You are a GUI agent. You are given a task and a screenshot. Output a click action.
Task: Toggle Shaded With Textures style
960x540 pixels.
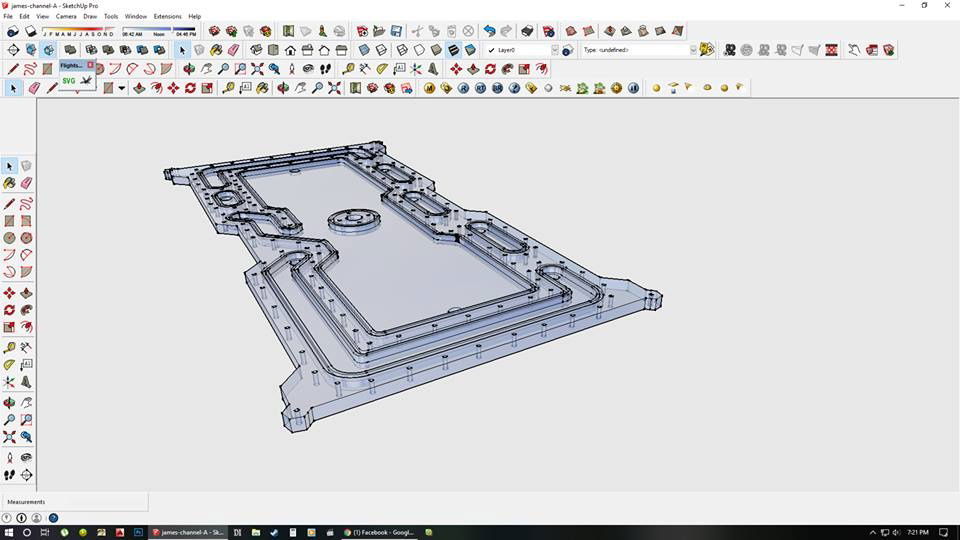(x=453, y=49)
